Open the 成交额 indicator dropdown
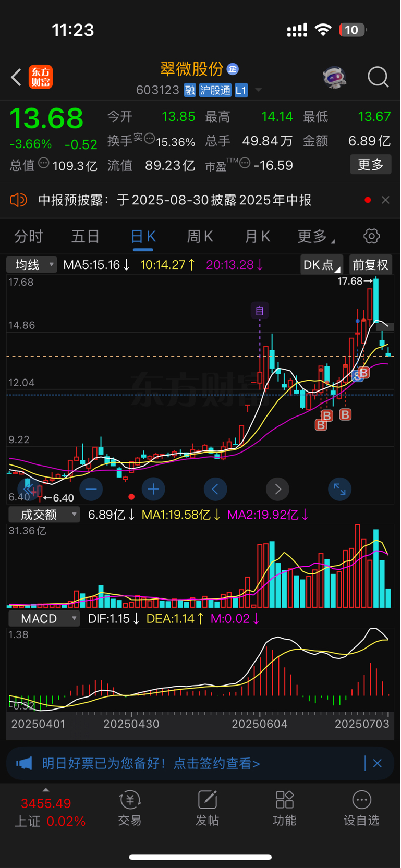 44,515
